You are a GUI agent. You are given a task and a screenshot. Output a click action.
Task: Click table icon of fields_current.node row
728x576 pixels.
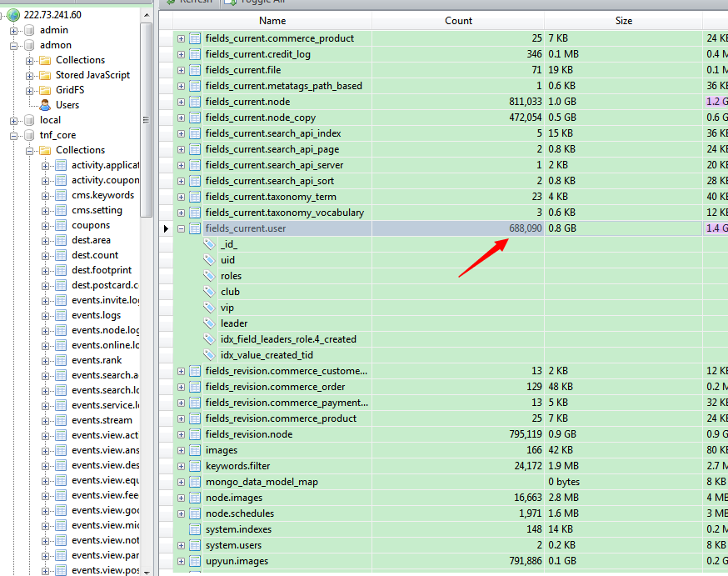click(195, 102)
